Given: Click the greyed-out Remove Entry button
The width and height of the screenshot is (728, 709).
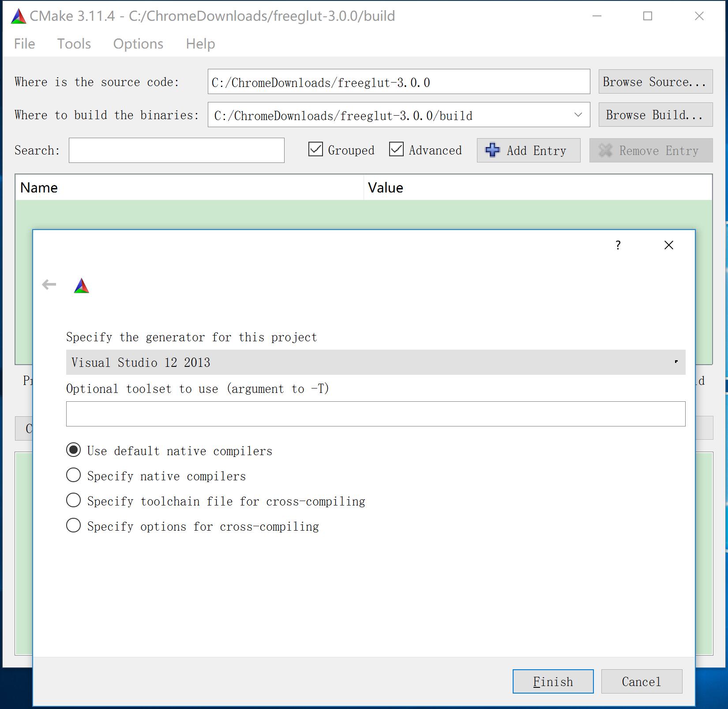Looking at the screenshot, I should (x=651, y=151).
